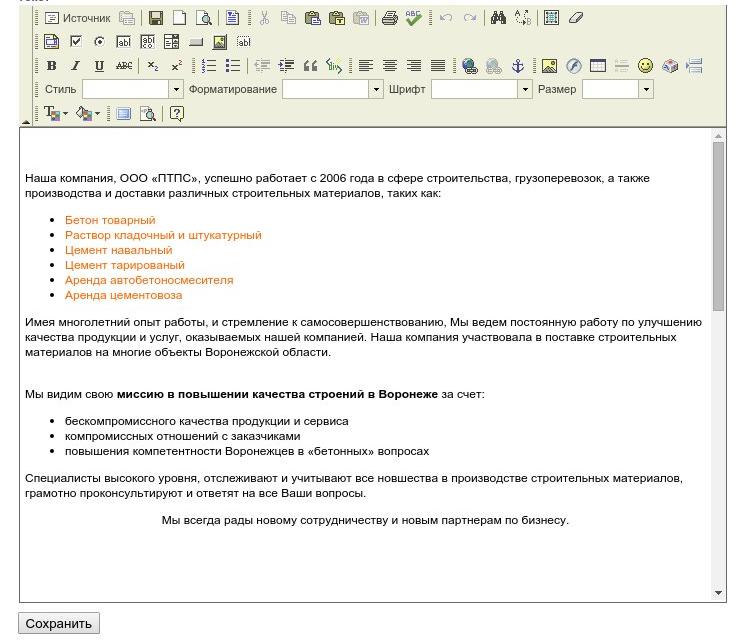Screen dimensions: 742x644
Task: Apply block quote formatting
Action: [x=310, y=66]
